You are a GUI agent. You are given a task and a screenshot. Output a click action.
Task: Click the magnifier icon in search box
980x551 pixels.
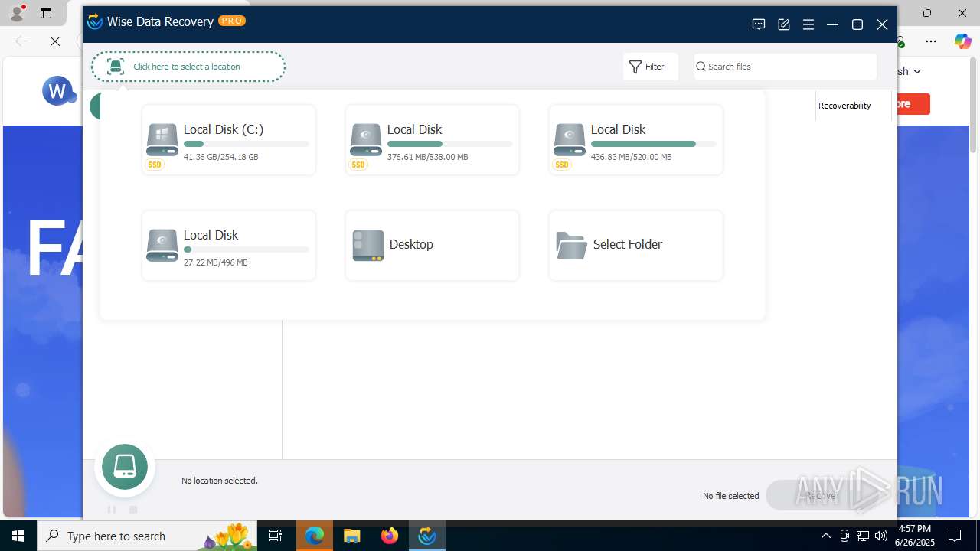click(x=701, y=67)
